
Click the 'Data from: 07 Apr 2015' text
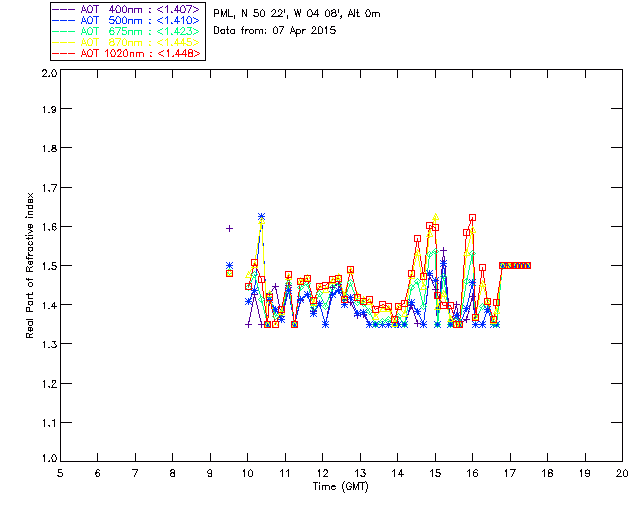(275, 30)
